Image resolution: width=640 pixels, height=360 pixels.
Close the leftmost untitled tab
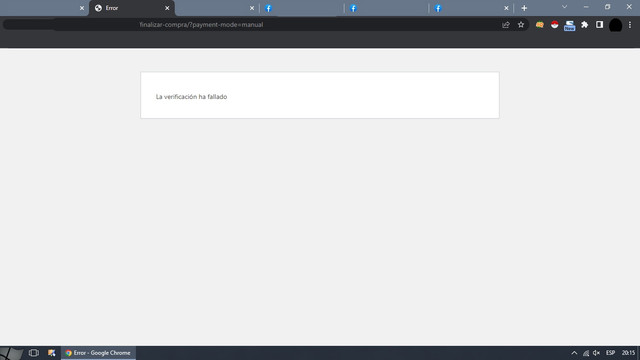[82, 8]
